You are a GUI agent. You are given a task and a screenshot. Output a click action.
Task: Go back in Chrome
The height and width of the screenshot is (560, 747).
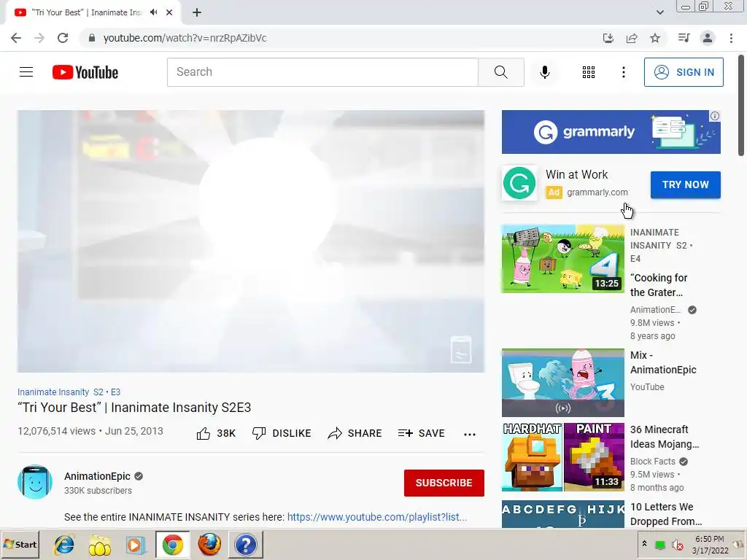pyautogui.click(x=16, y=38)
